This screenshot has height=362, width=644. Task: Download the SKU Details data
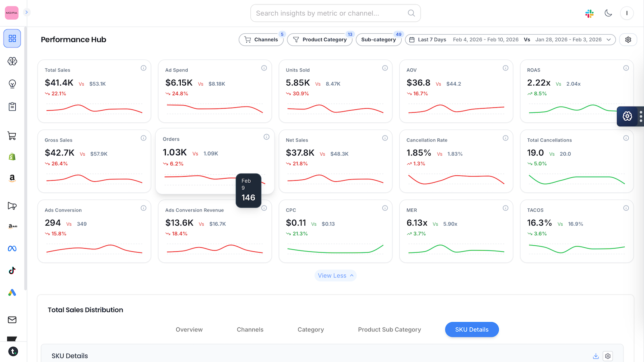point(595,356)
